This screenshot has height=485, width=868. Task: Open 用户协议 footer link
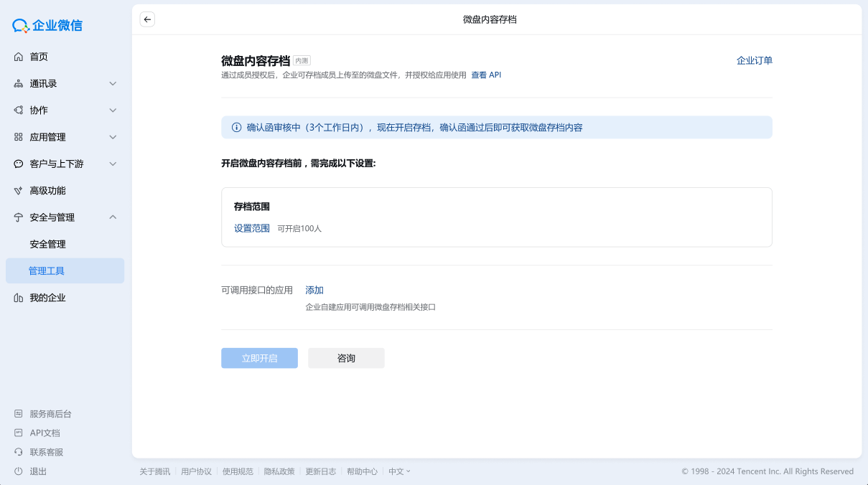(196, 471)
